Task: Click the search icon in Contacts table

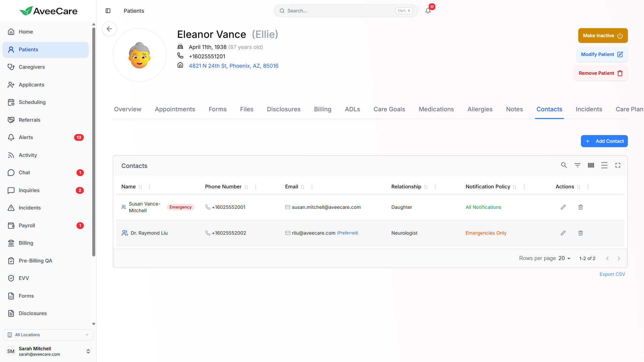Action: pyautogui.click(x=564, y=165)
